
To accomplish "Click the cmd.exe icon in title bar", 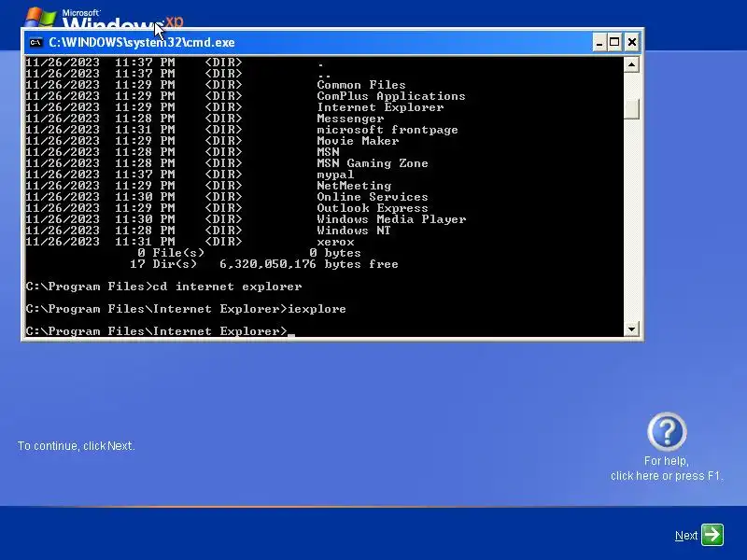I will pos(35,42).
